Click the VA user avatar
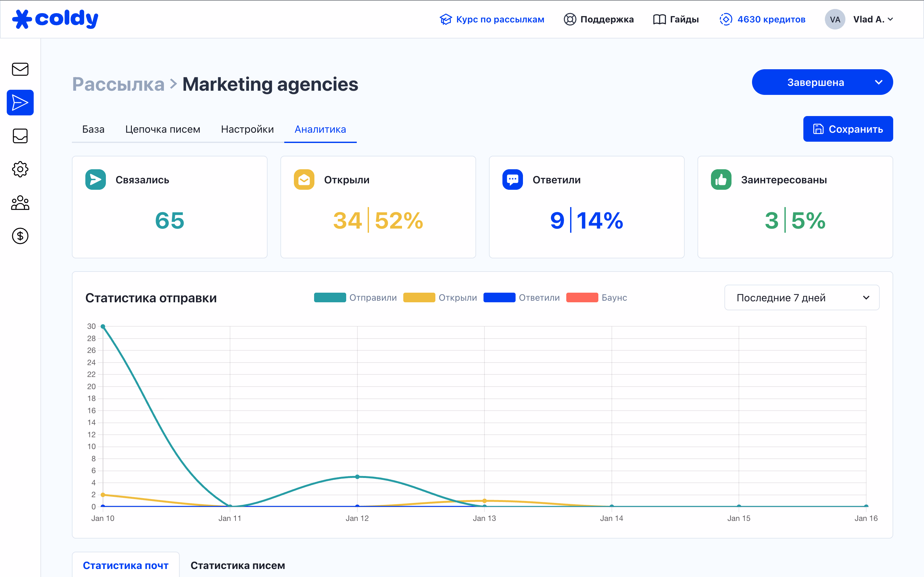 [x=835, y=20]
